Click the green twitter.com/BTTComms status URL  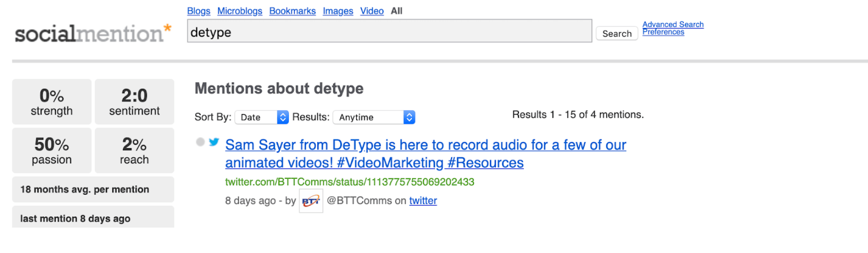click(x=350, y=182)
